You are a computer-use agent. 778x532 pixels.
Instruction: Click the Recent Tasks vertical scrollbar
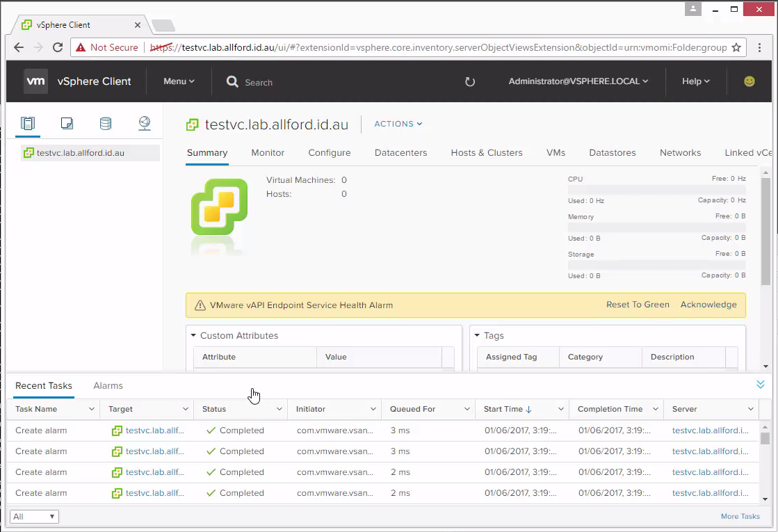pos(765,439)
